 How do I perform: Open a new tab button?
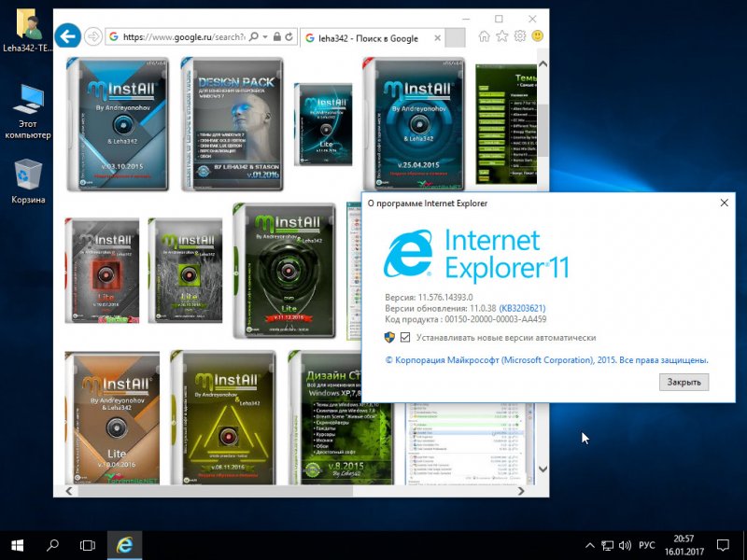pos(455,37)
